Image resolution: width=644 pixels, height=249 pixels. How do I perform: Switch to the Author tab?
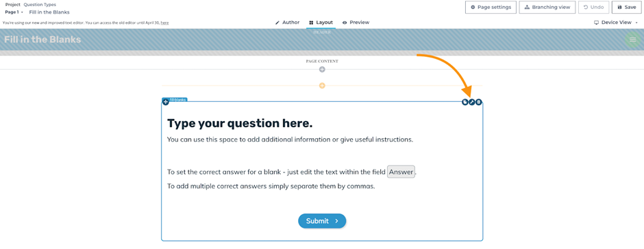[288, 22]
